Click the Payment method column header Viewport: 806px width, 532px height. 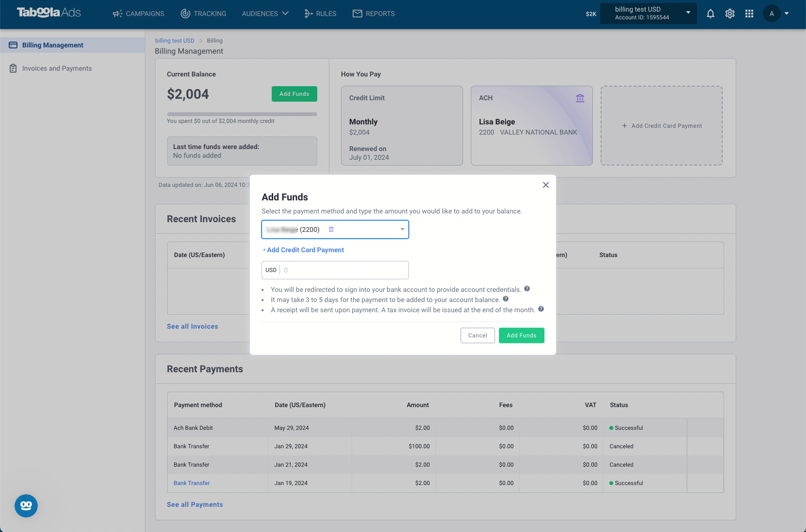tap(198, 405)
